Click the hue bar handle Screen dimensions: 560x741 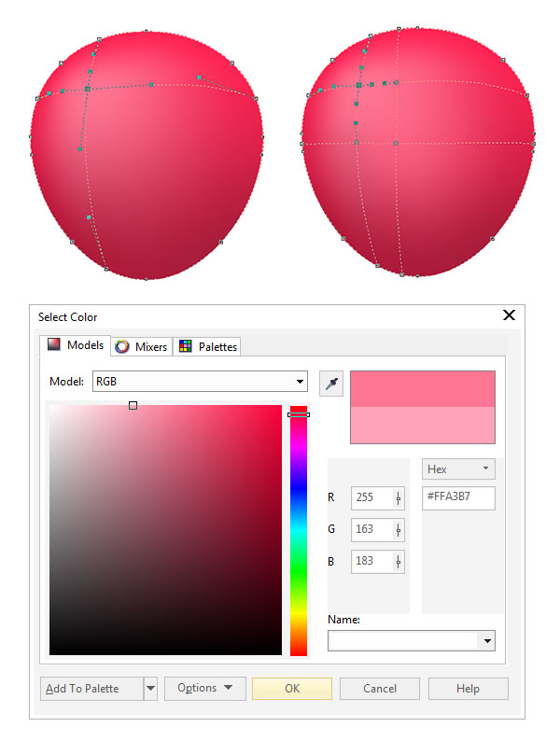point(299,414)
